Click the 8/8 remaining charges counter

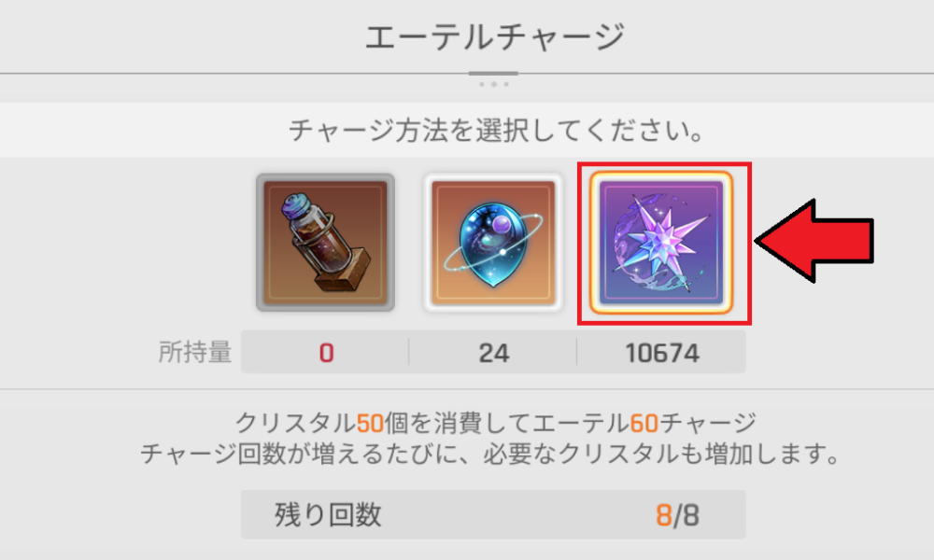click(677, 515)
